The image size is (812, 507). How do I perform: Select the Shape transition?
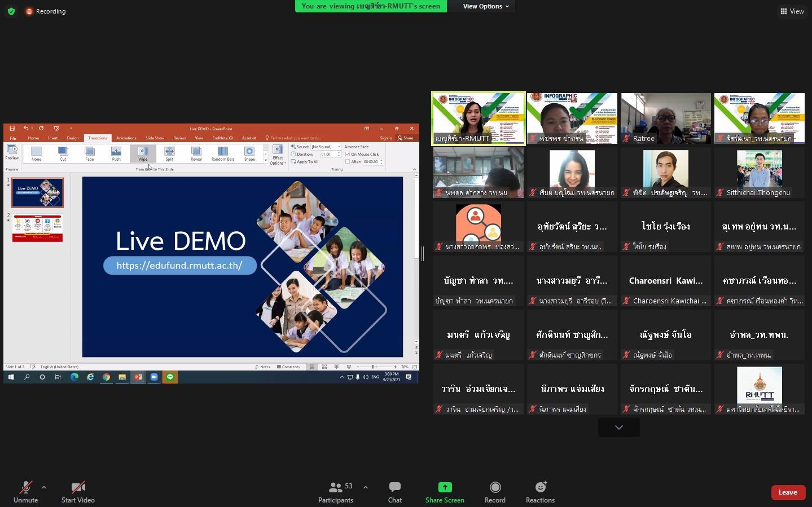coord(249,153)
